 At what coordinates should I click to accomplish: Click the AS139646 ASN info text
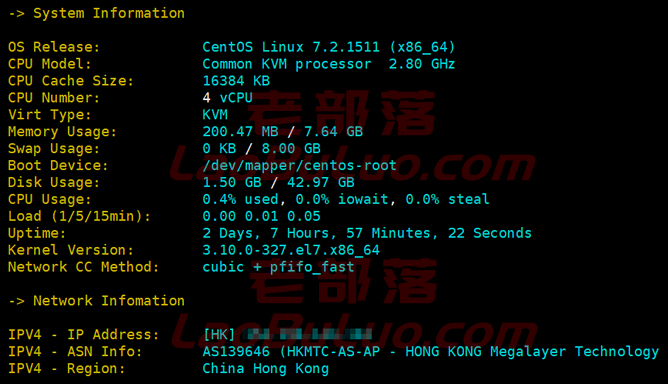pos(236,352)
